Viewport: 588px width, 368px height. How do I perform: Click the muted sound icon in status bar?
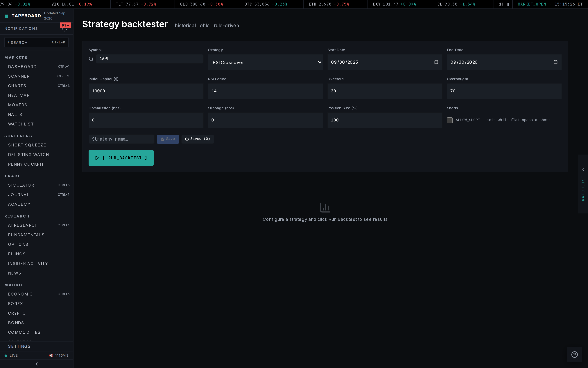point(51,355)
